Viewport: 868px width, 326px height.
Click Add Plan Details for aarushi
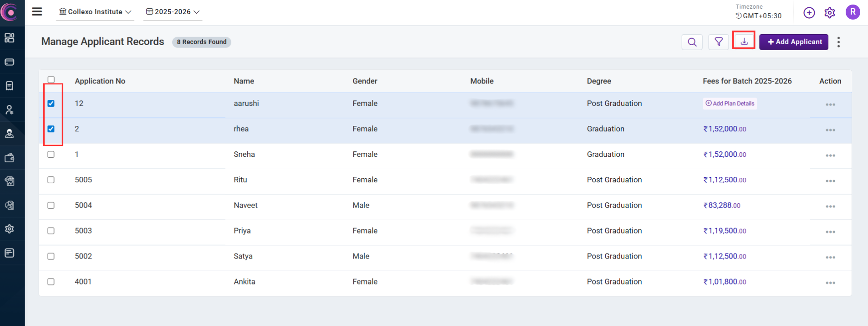pos(730,103)
